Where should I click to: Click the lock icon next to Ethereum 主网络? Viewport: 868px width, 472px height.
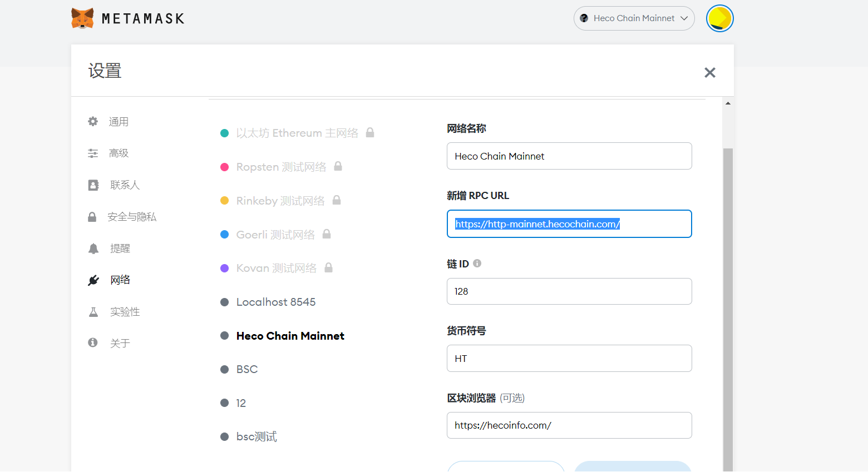pyautogui.click(x=370, y=132)
